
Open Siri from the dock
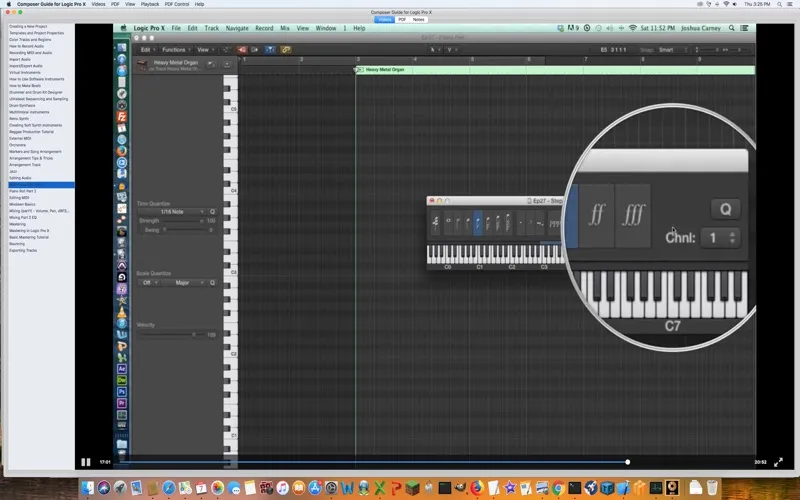click(x=104, y=488)
